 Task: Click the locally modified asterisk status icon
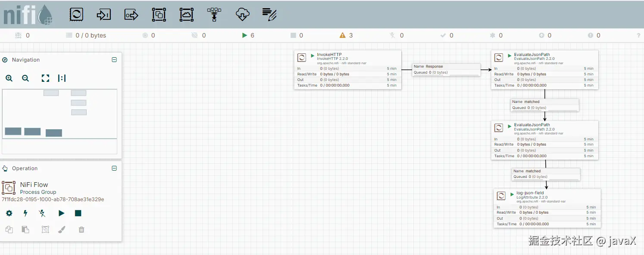pos(492,35)
